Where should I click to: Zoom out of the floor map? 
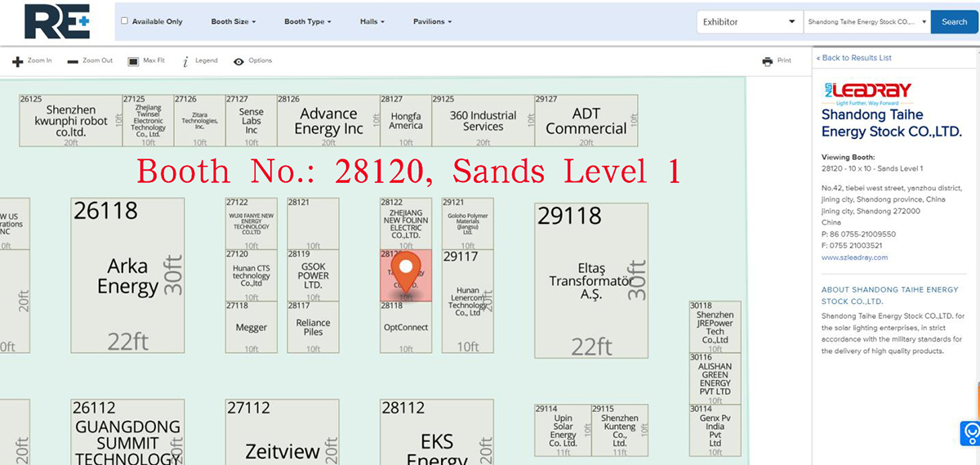pyautogui.click(x=90, y=60)
